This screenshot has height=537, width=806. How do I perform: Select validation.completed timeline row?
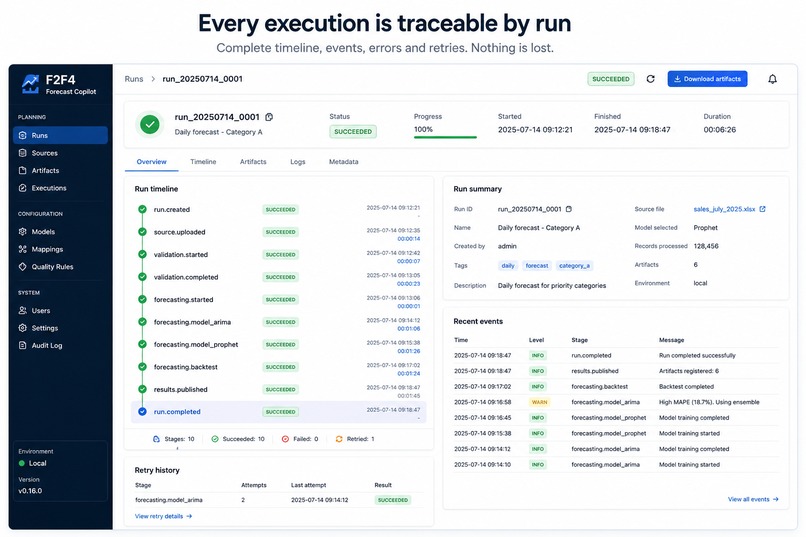279,277
